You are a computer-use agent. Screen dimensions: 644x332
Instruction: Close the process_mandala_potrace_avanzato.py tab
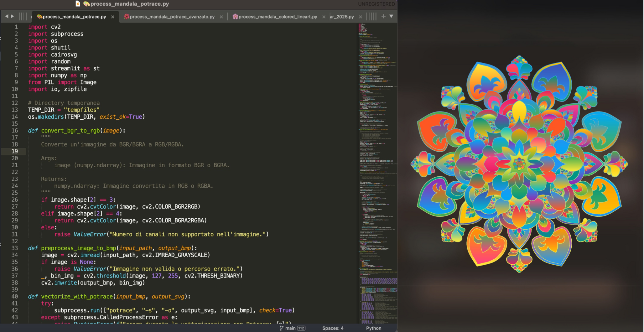(221, 17)
